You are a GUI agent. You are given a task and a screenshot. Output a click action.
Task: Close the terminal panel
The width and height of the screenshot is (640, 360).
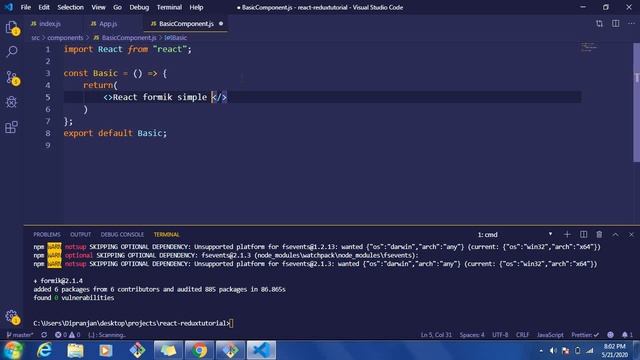631,234
